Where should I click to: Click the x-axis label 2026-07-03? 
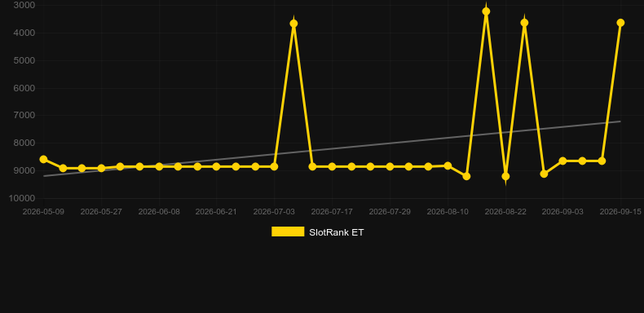tap(274, 212)
